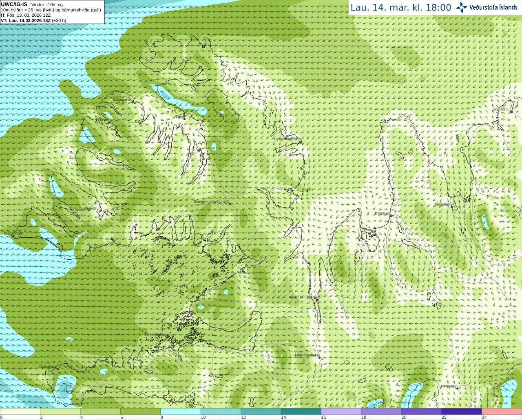The image size is (522, 420).
Task: Click the legend value '8'
Action: coord(162,417)
